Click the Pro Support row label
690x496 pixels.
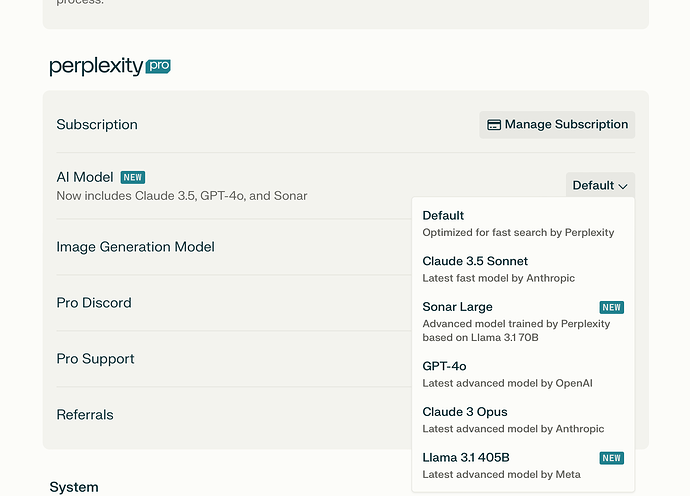95,359
